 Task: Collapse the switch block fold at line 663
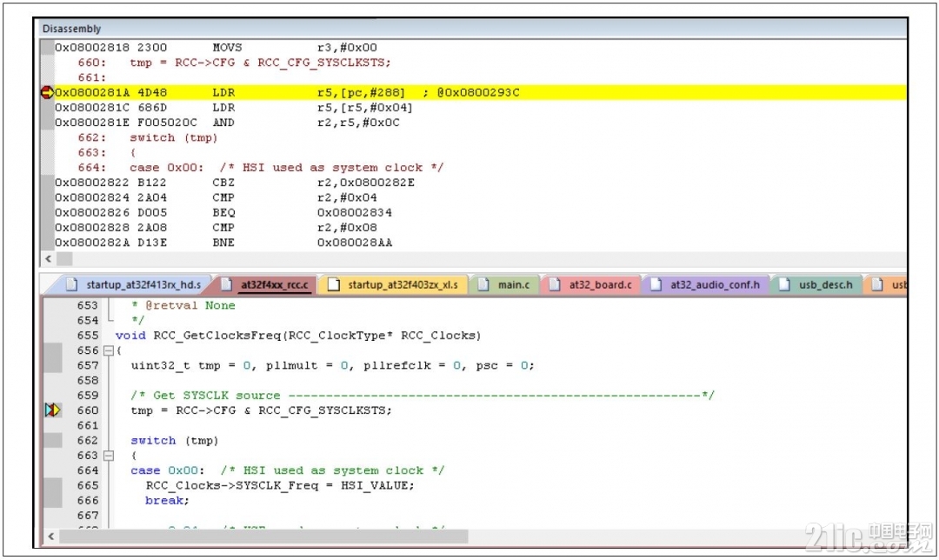coord(109,456)
